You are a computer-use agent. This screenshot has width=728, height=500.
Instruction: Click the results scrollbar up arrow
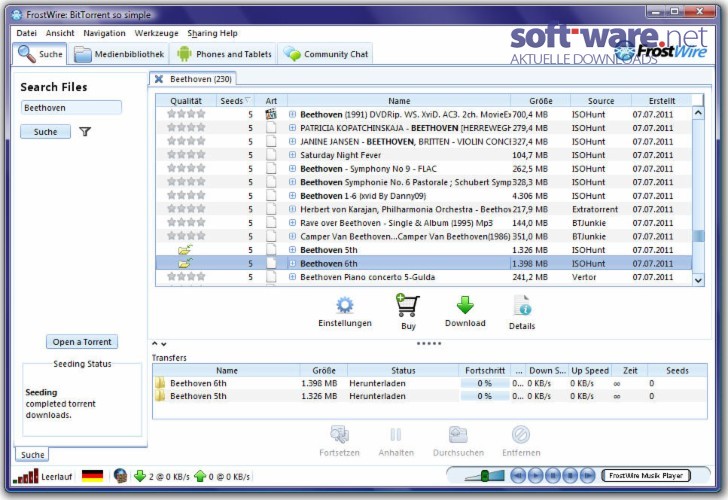pos(698,113)
